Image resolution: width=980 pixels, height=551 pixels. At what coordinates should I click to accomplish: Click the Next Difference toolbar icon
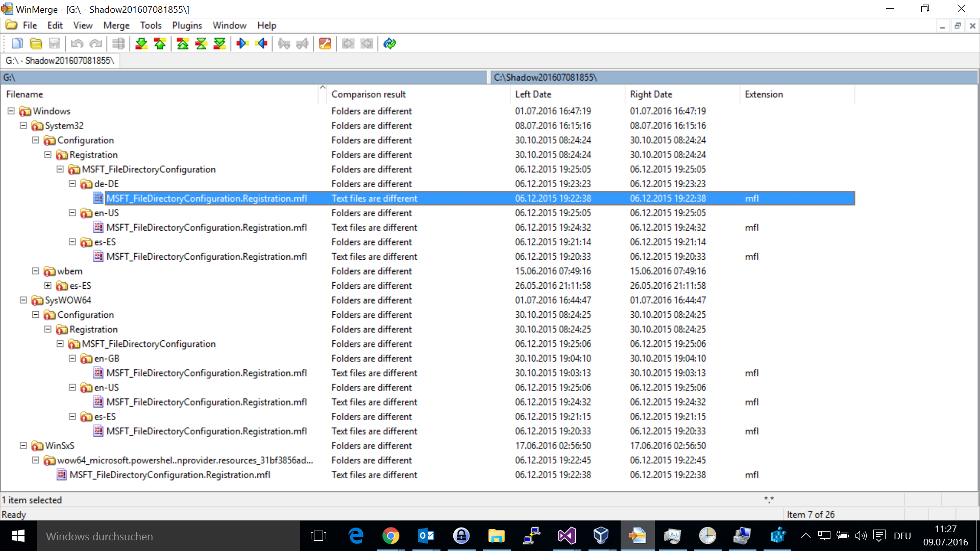pyautogui.click(x=141, y=44)
